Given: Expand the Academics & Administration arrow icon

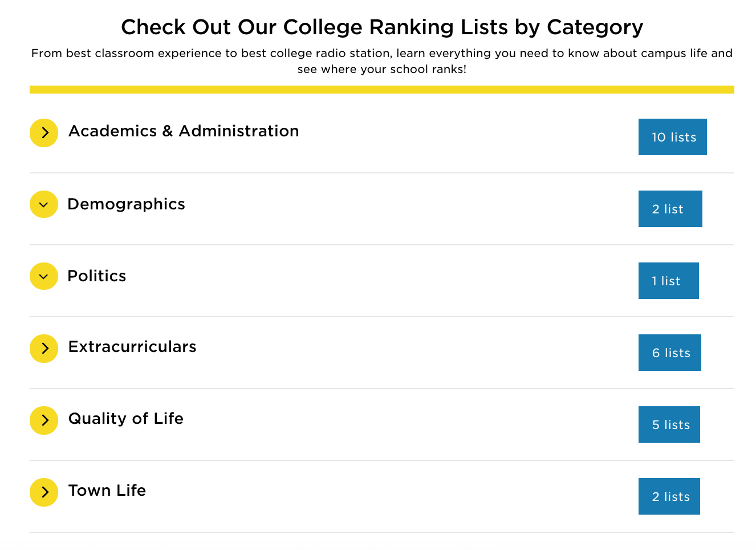Looking at the screenshot, I should point(44,133).
